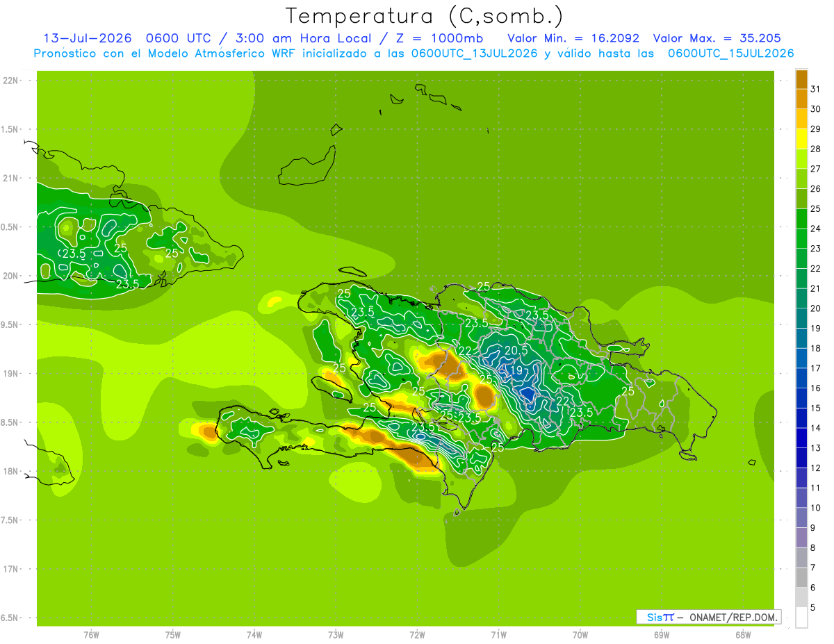The width and height of the screenshot is (834, 644).
Task: Click validity end time "0600UTC_15JUL2026"
Action: [x=731, y=53]
